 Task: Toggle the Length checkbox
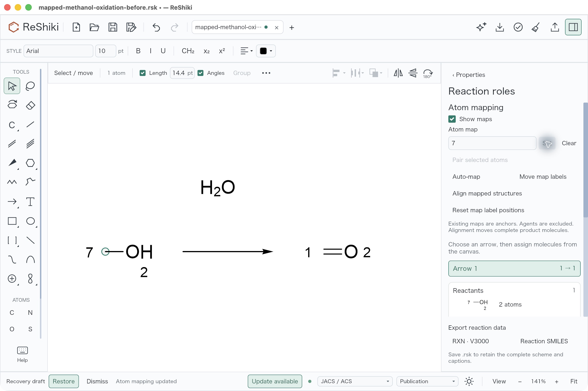pyautogui.click(x=142, y=73)
